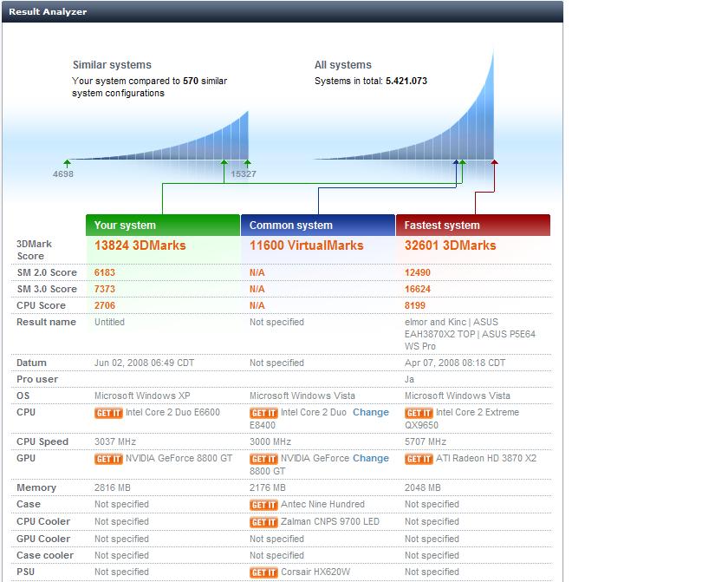Click the Case cooler row label
The image size is (728, 582).
(x=45, y=555)
